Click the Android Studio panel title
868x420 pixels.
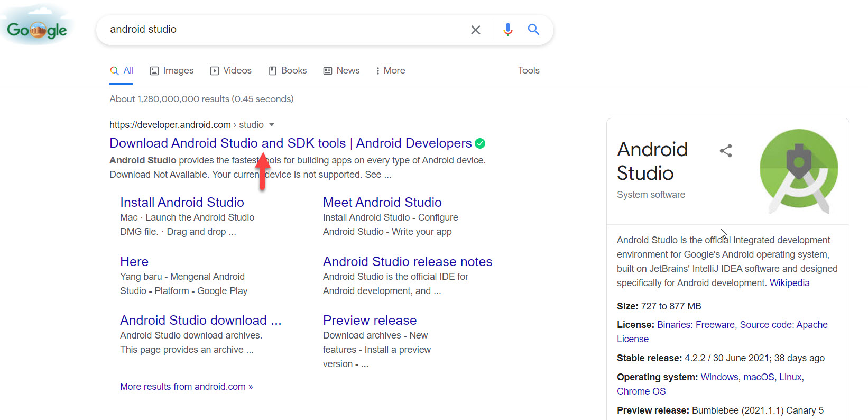click(652, 161)
